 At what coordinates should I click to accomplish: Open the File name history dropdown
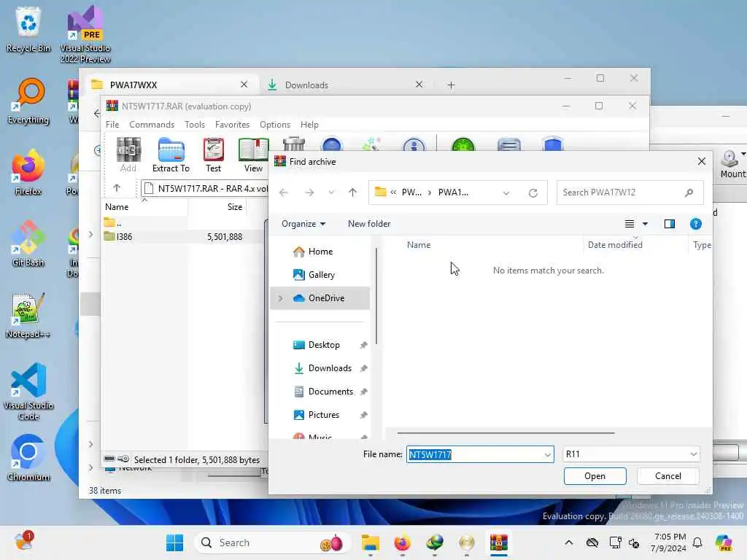[x=547, y=455]
